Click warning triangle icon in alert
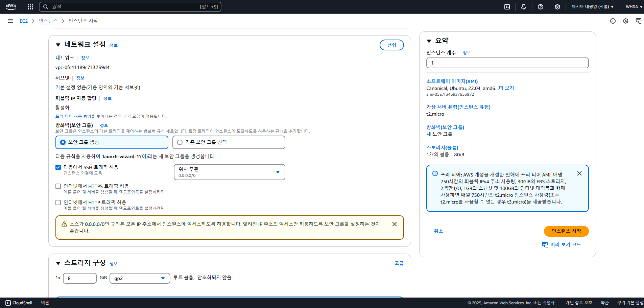The width and height of the screenshot is (644, 308). [64, 224]
